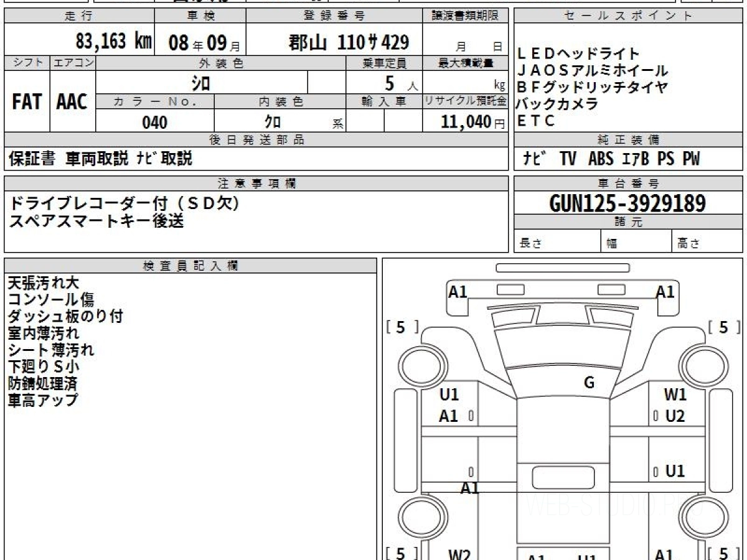Click the chassis number GUN125-3929189
747x560 pixels.
[x=627, y=203]
